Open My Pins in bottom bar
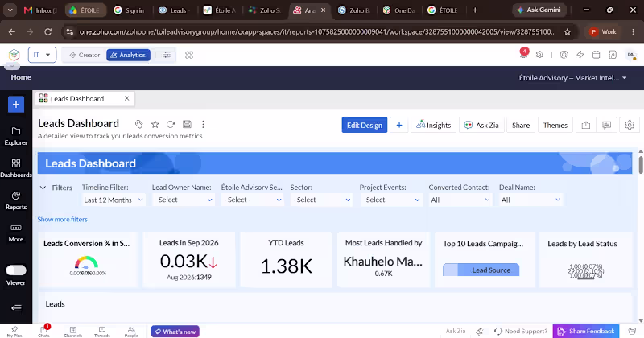Screen dimensions: 644x338 click(x=14, y=332)
